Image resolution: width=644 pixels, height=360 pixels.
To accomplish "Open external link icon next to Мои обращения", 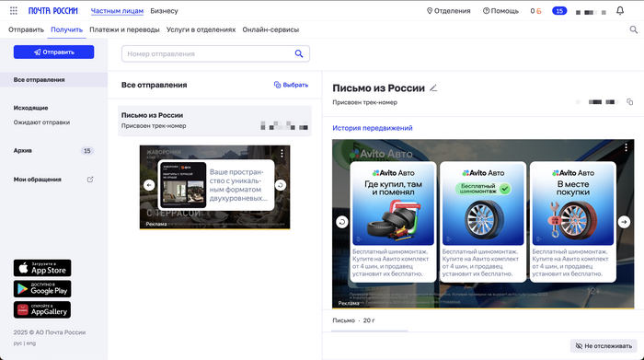I will pos(90,180).
